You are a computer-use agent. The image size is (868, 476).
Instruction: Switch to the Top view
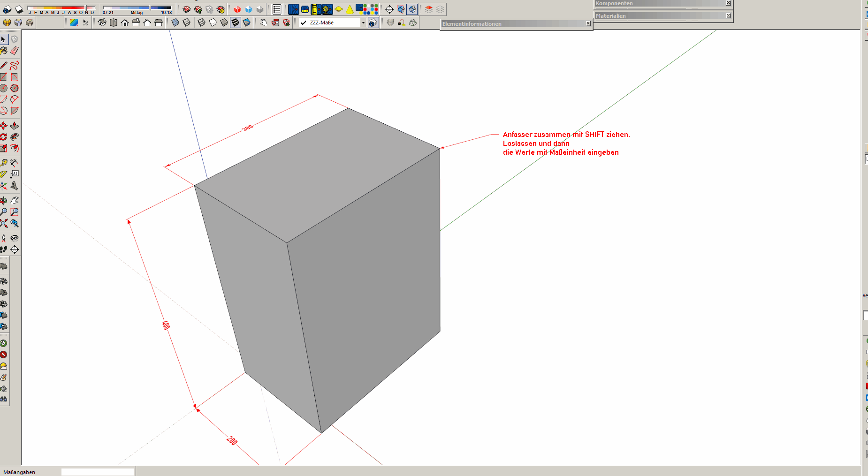[x=114, y=23]
